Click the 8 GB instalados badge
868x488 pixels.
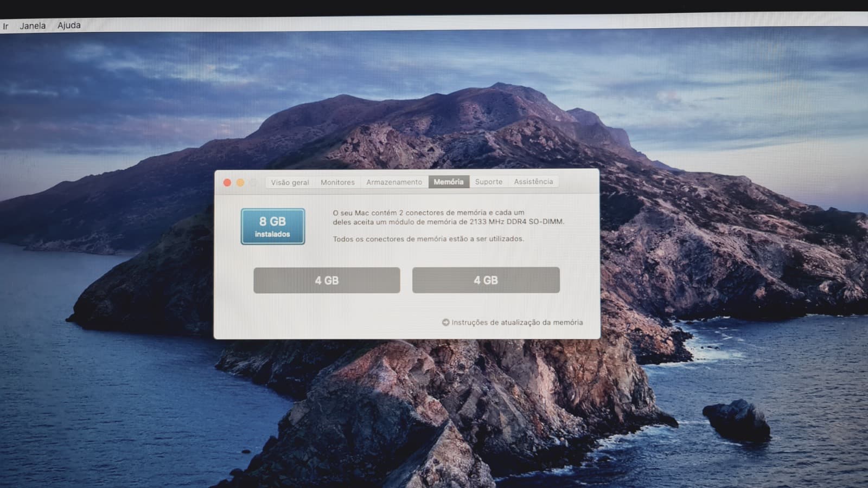(273, 226)
